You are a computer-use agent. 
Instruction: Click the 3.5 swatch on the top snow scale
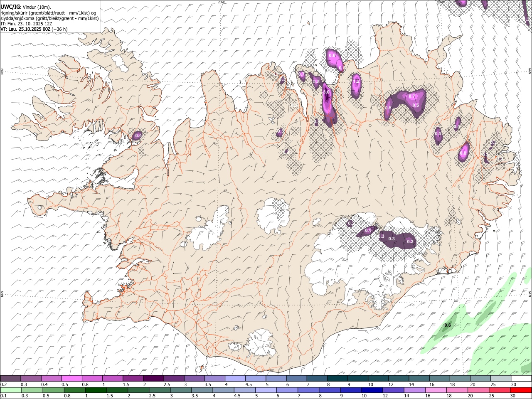(214, 378)
